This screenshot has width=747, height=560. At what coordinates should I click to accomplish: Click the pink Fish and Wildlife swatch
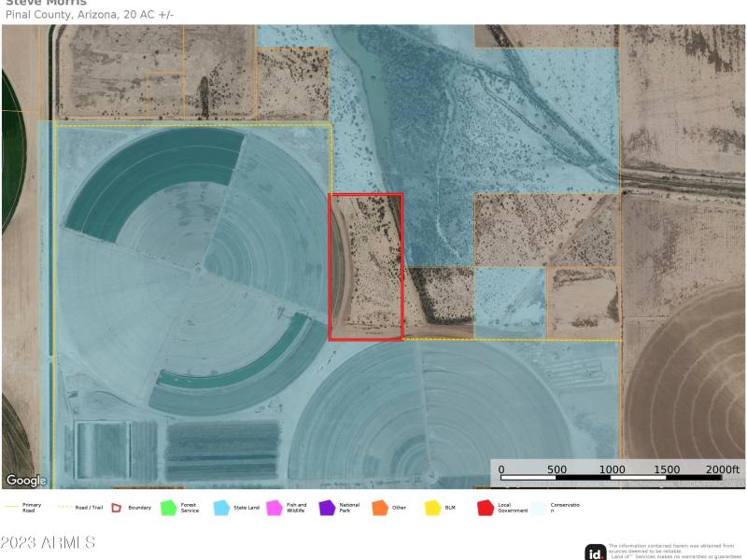click(x=275, y=508)
